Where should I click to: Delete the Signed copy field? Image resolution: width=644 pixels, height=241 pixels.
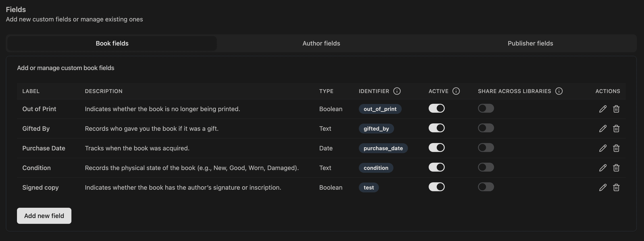click(616, 187)
